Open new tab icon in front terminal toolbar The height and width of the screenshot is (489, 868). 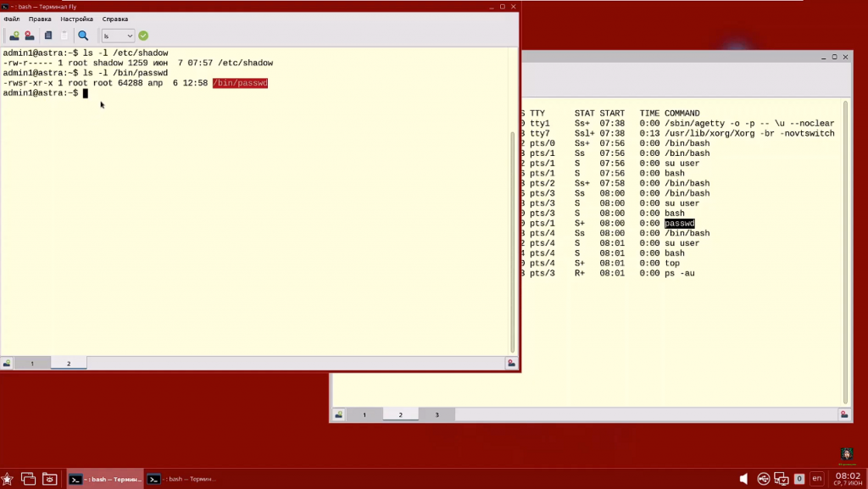14,36
